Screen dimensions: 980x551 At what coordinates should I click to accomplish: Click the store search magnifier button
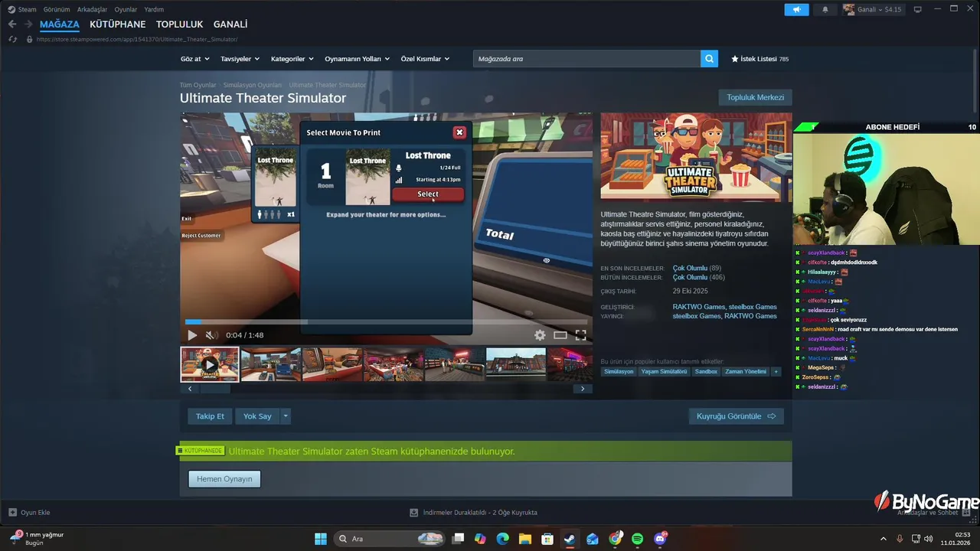710,58
